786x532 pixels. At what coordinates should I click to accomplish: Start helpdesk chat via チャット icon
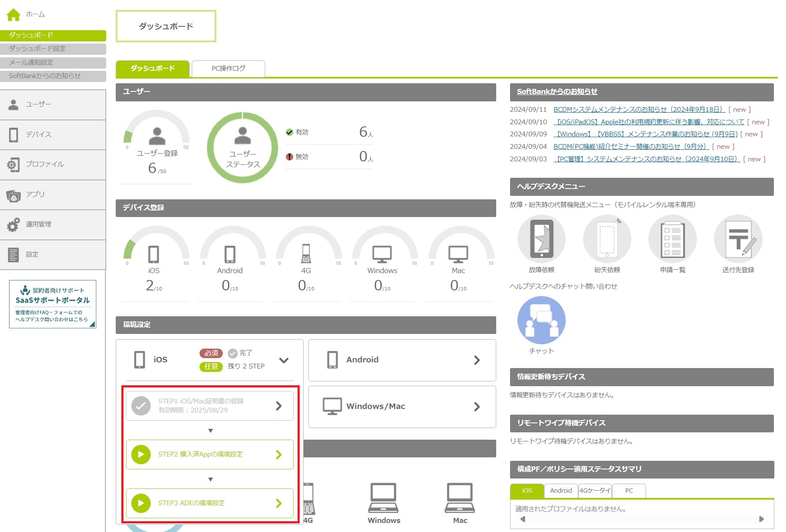click(x=541, y=321)
